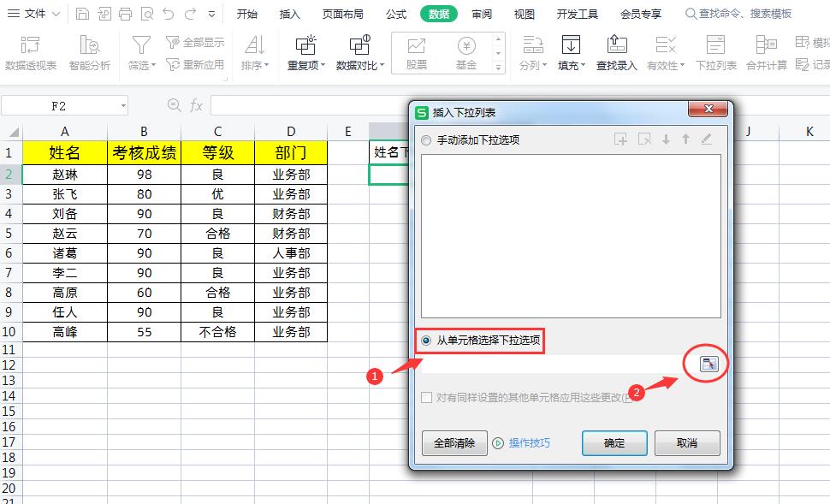830x504 pixels.
Task: Click the 会员专享 tab
Action: (x=641, y=15)
